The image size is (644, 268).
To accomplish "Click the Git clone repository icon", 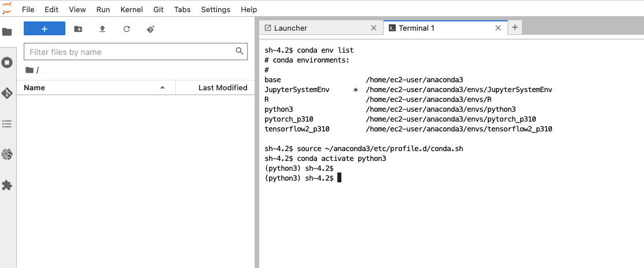I will [x=151, y=29].
